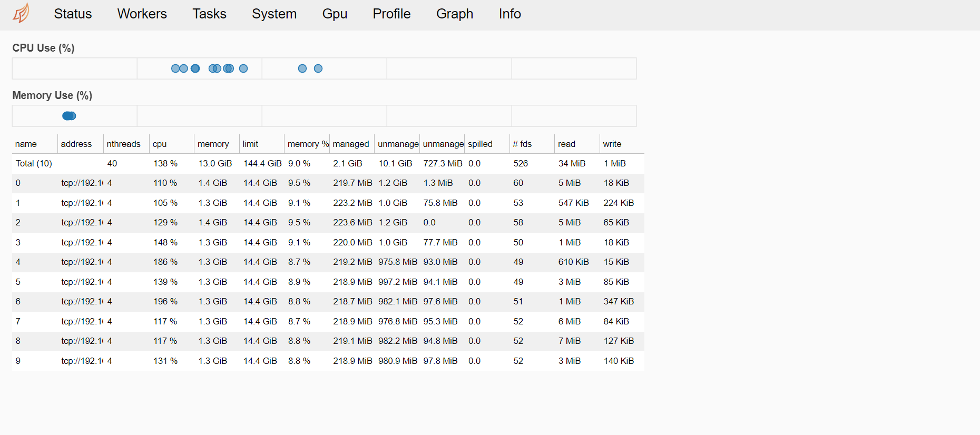Click write value 140 KiB
This screenshot has width=980, height=435.
coord(619,361)
